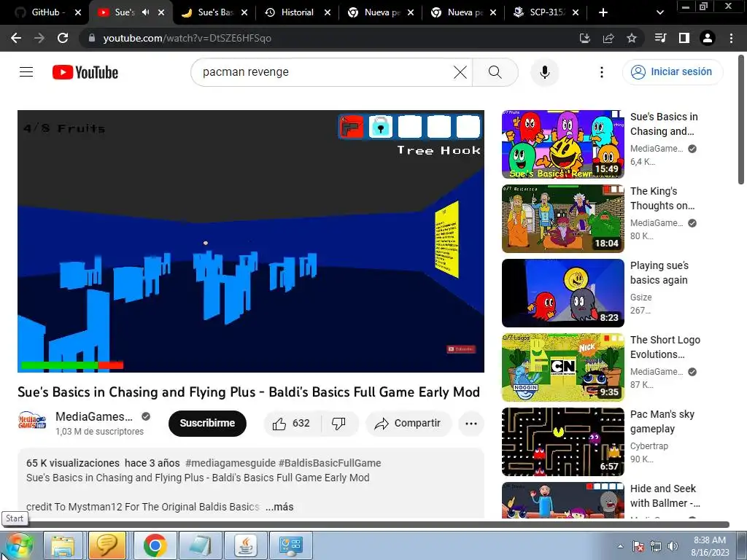Open YouTube settings three-dot menu

602,72
